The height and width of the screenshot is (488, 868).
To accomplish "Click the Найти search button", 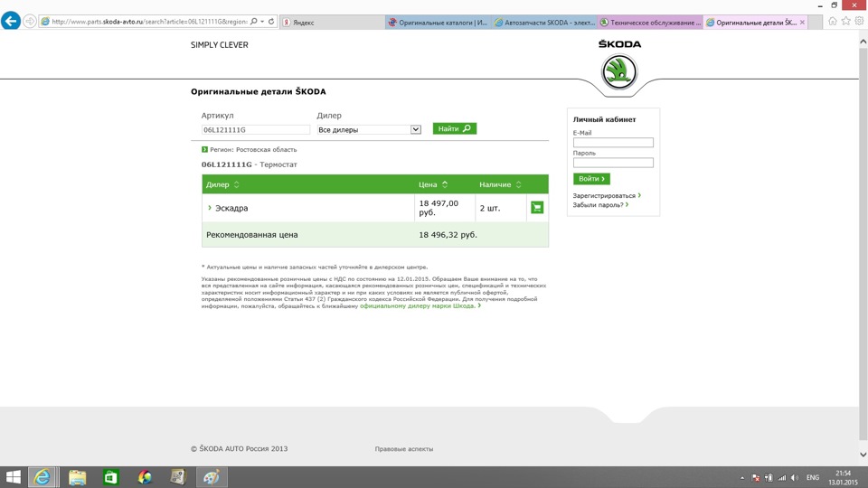I will point(455,128).
